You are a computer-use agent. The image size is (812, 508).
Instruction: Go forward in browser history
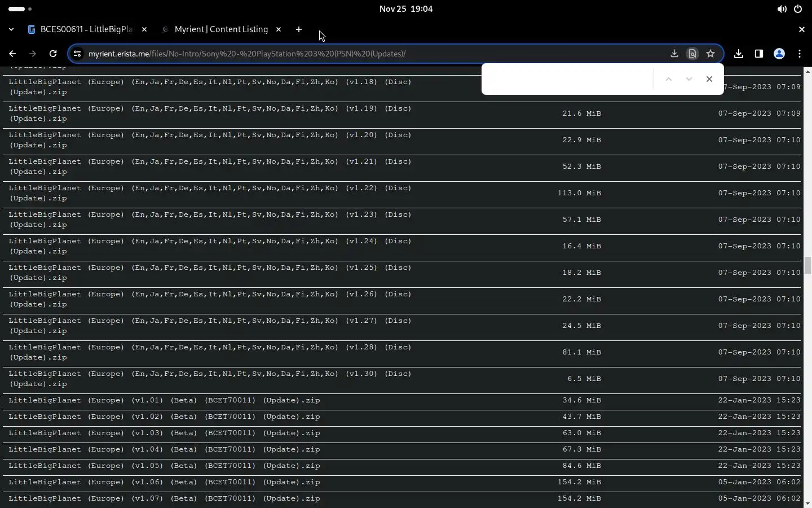33,54
